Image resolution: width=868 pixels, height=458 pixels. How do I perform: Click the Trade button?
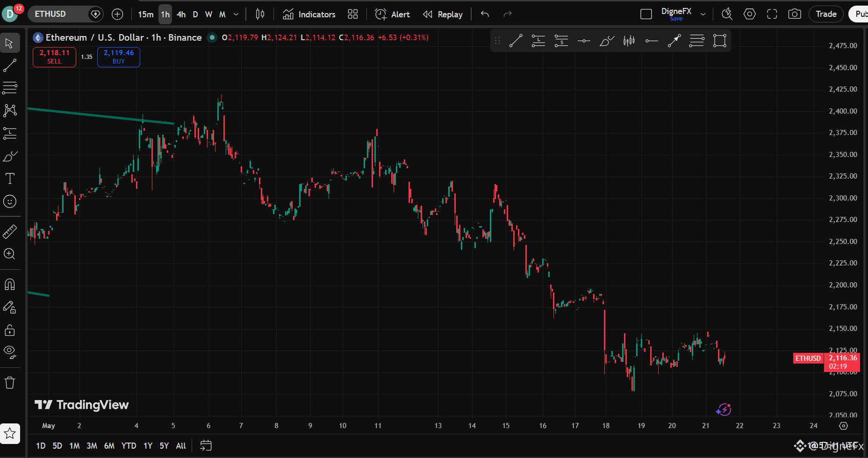[x=826, y=14]
